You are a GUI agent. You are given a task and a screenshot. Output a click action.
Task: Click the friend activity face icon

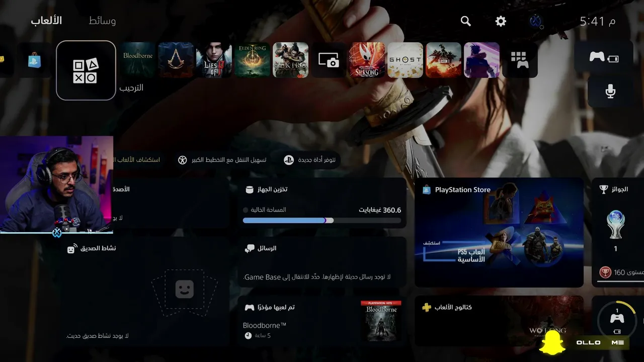tap(71, 249)
